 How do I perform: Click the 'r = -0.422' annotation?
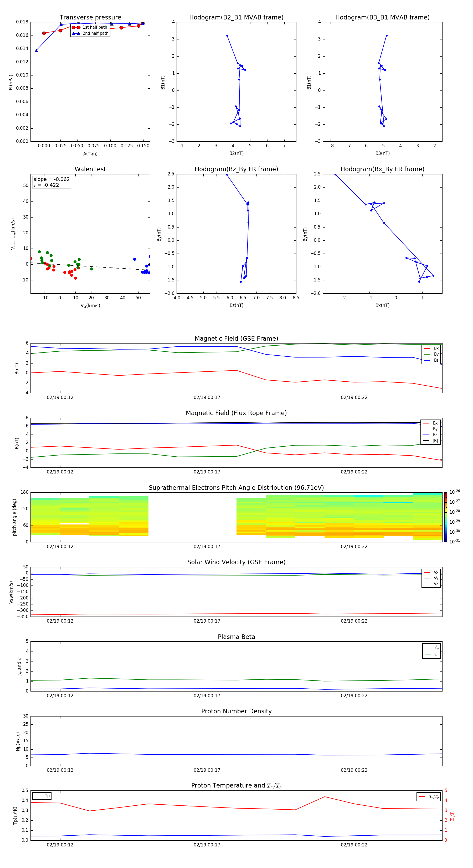(x=47, y=185)
